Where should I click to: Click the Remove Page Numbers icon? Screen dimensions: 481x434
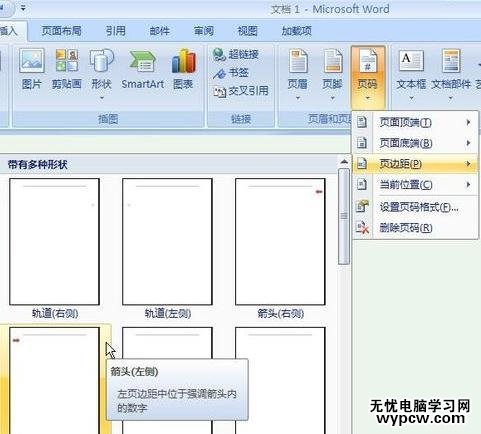[x=362, y=227]
